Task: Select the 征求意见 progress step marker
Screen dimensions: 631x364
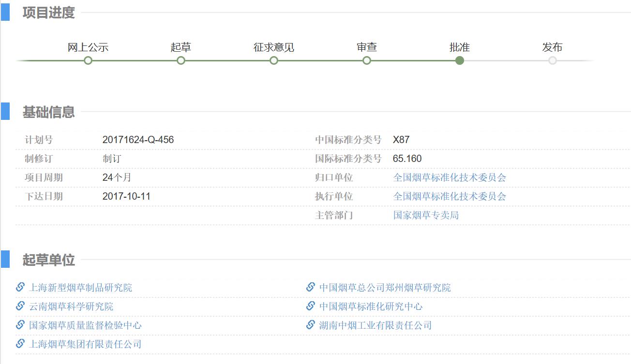Action: (x=274, y=60)
